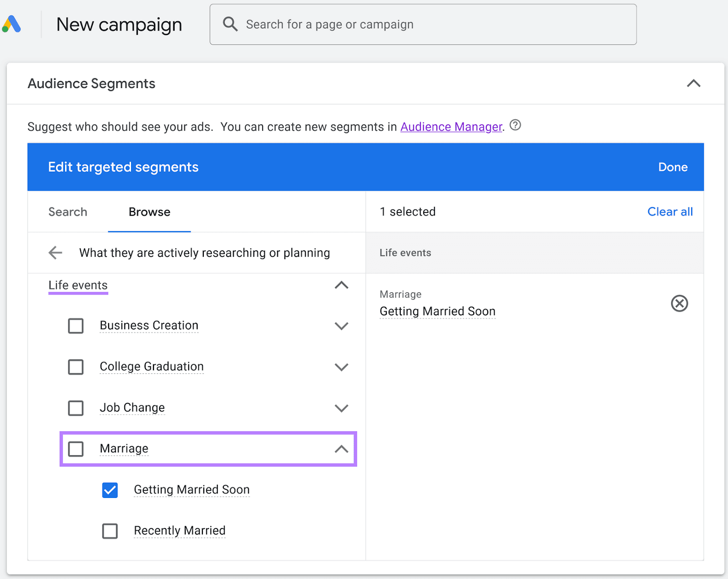
Task: Click the Done button
Action: pyautogui.click(x=672, y=167)
